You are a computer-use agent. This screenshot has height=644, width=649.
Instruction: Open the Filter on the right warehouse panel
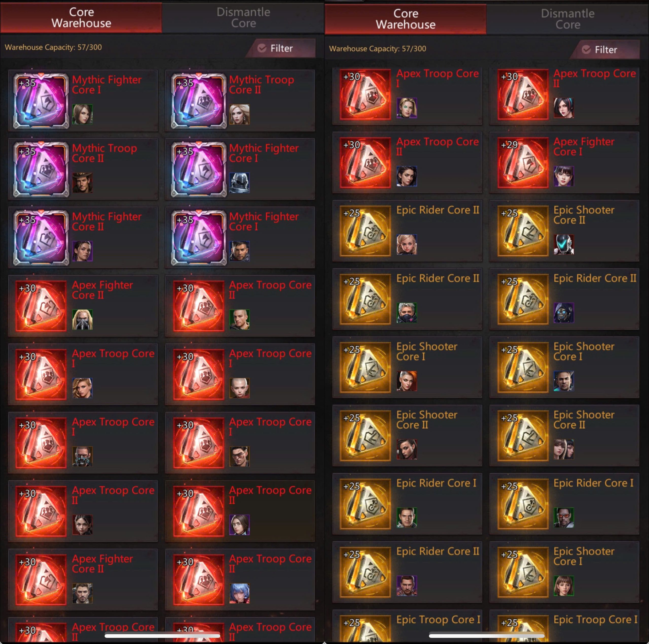pos(605,50)
